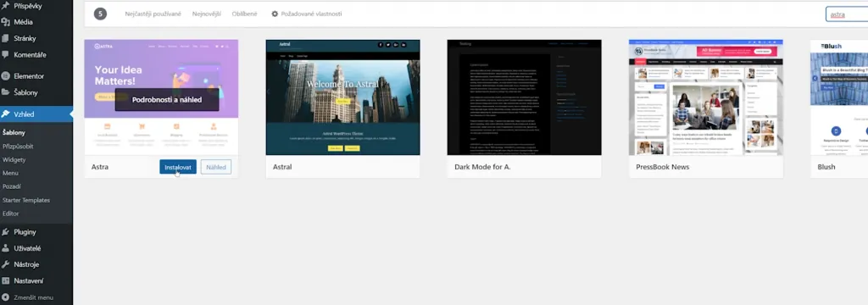Click the Blush theme name label
868x305 pixels.
click(x=826, y=167)
